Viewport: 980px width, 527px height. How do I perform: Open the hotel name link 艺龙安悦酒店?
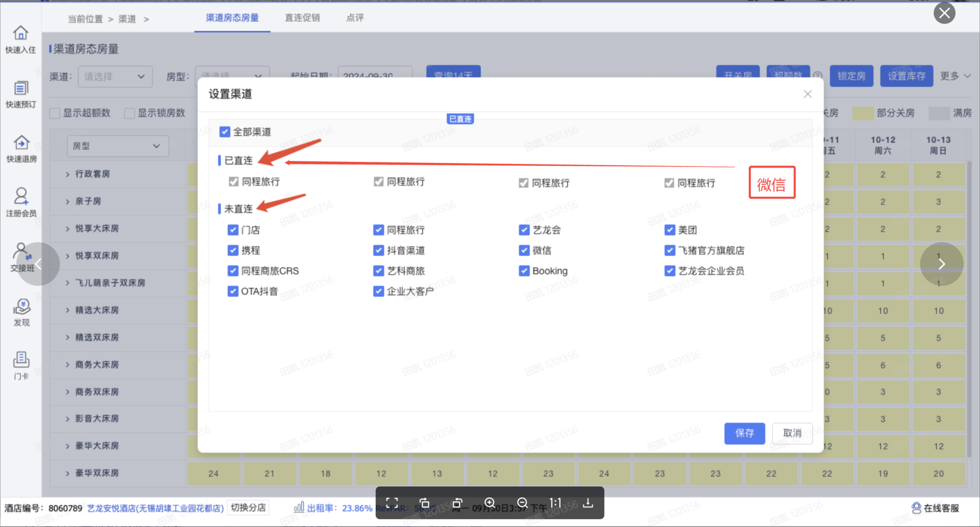click(155, 508)
